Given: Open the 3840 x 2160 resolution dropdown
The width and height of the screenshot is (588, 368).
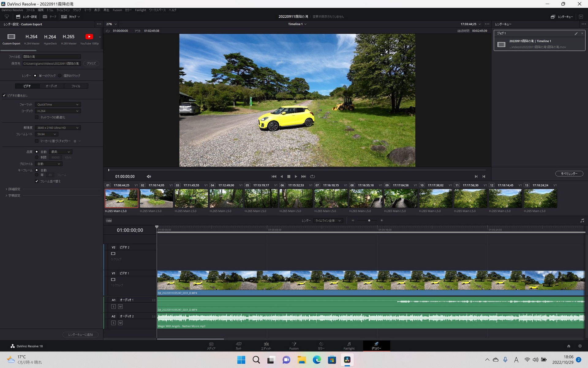Looking at the screenshot, I should pyautogui.click(x=58, y=128).
